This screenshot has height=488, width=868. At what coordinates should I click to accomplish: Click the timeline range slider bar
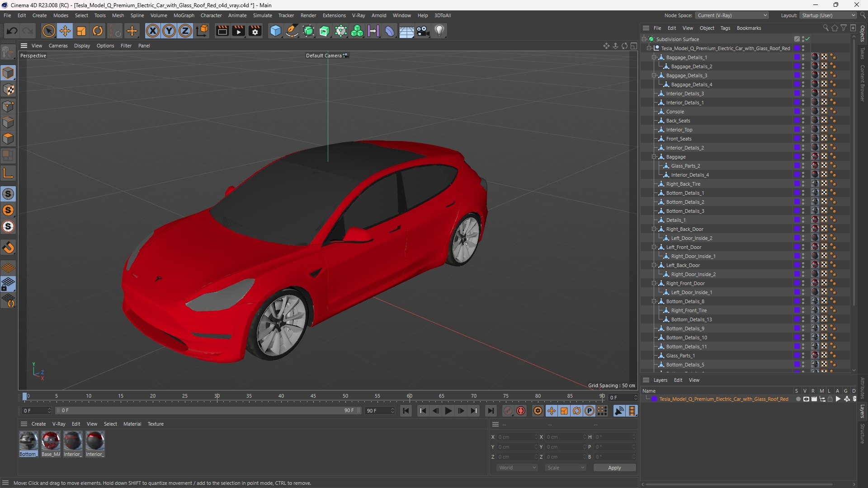coord(208,411)
